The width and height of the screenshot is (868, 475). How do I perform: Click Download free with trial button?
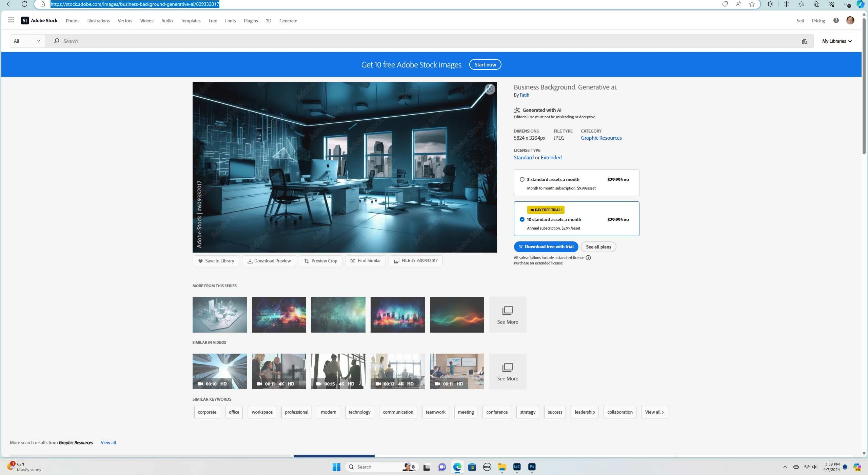pyautogui.click(x=546, y=247)
